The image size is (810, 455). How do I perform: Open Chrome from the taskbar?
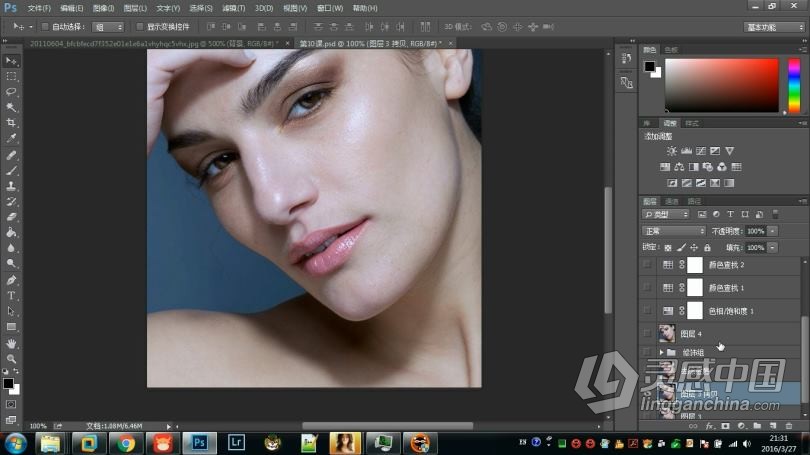tap(125, 443)
